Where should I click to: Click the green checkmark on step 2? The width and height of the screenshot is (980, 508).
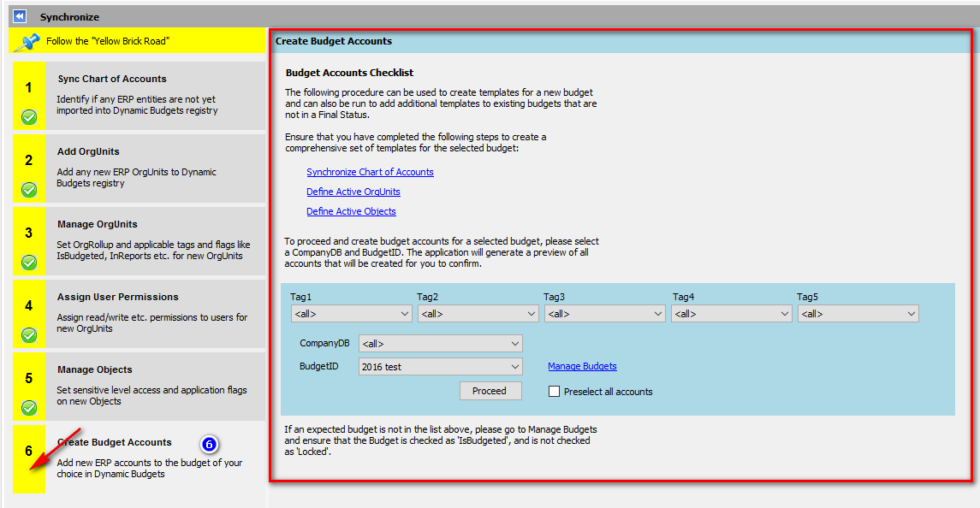click(x=29, y=189)
